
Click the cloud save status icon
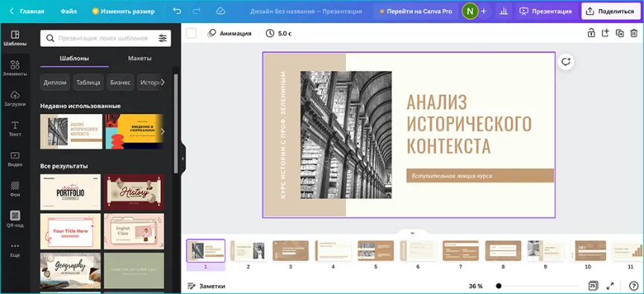(x=221, y=11)
